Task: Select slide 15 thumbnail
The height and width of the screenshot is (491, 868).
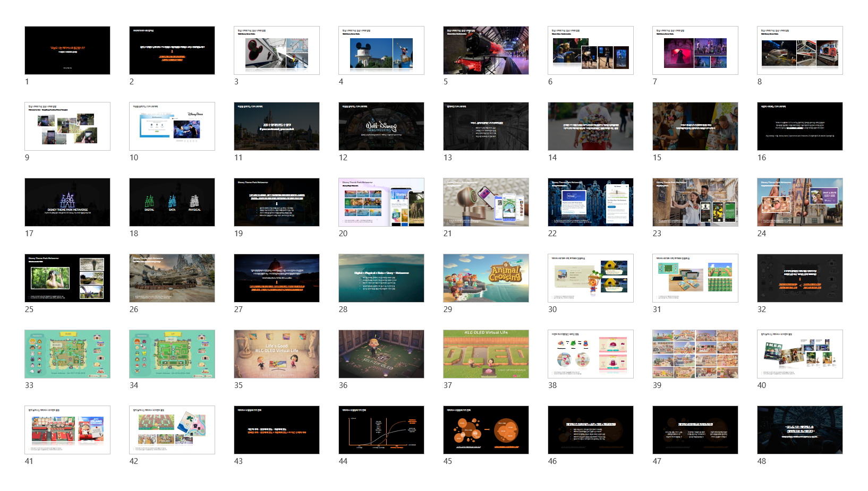Action: click(x=695, y=126)
